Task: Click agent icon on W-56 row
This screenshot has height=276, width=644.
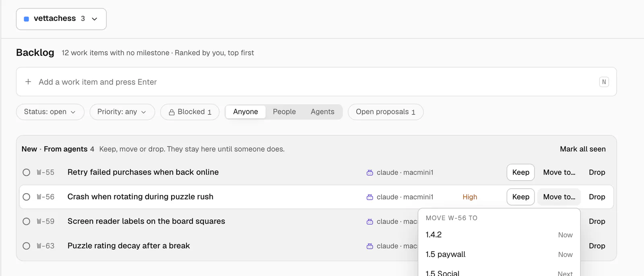Action: tap(370, 197)
